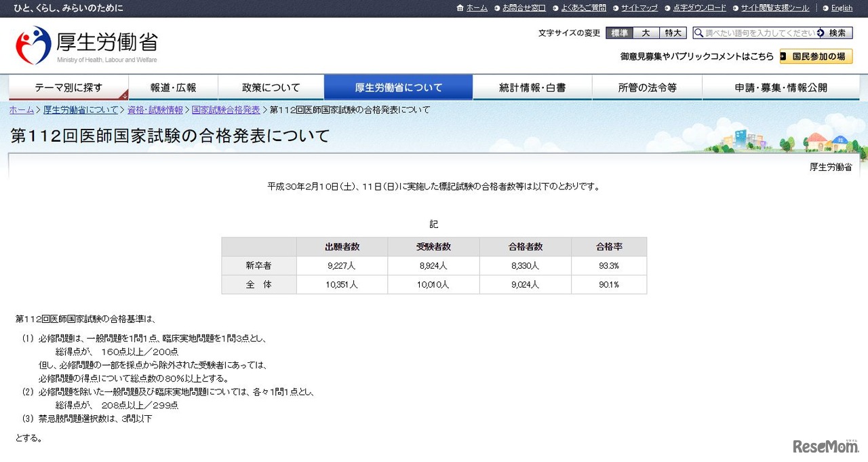The width and height of the screenshot is (868, 462).
Task: Click the arrow icon beside 検索
Action: pyautogui.click(x=820, y=33)
